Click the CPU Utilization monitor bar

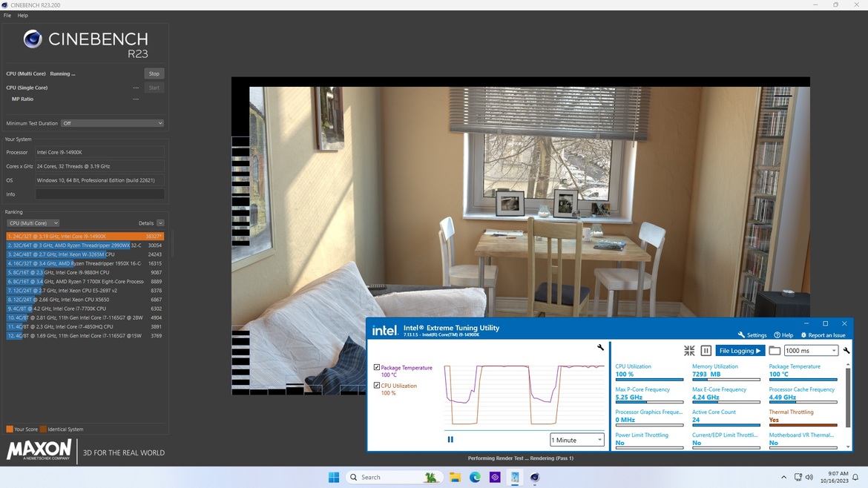[649, 380]
